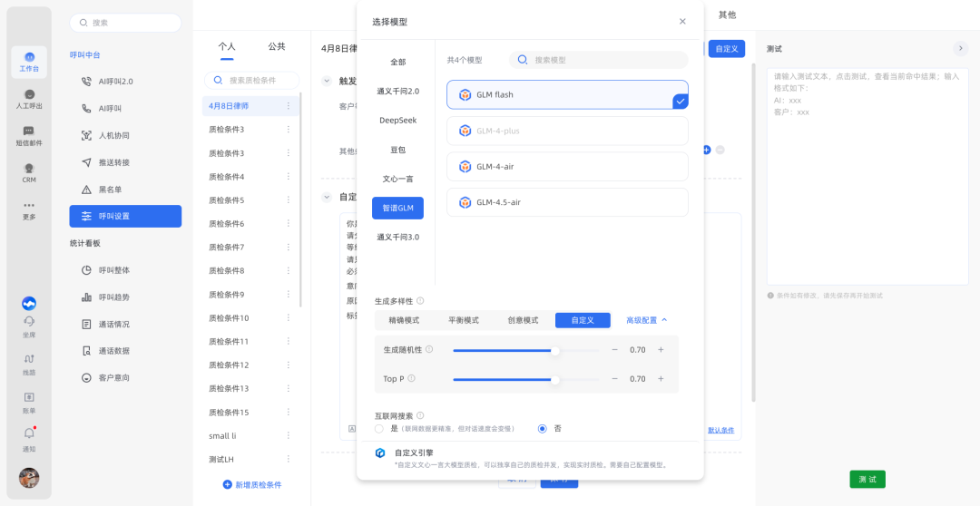This screenshot has height=506, width=980.
Task: Open options dots for 测试LH
Action: [289, 459]
